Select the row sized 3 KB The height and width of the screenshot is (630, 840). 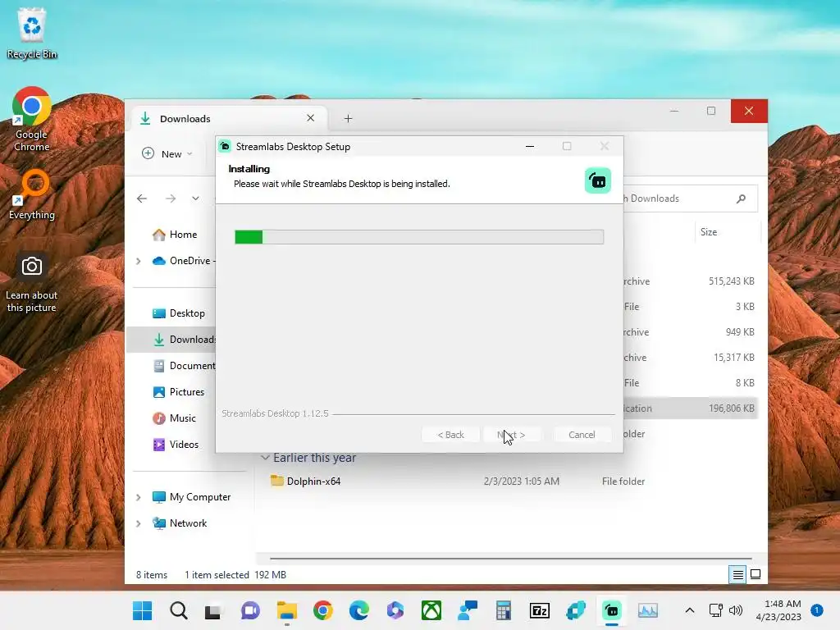point(690,307)
